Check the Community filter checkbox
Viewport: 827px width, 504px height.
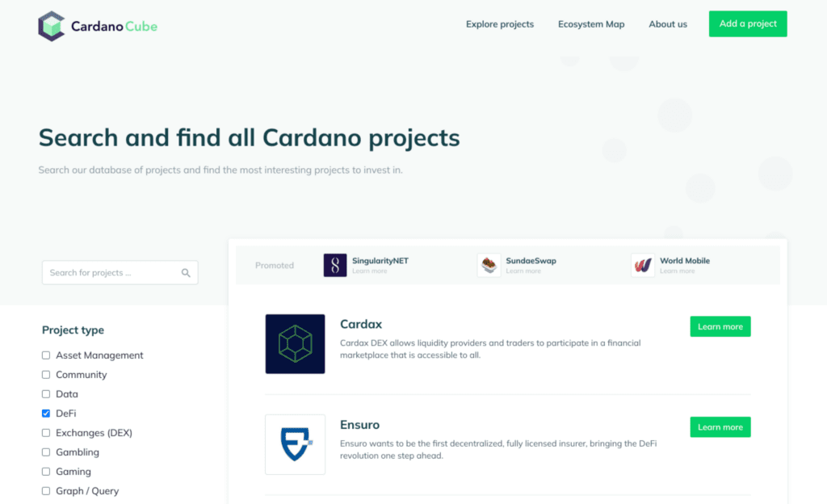pos(46,375)
